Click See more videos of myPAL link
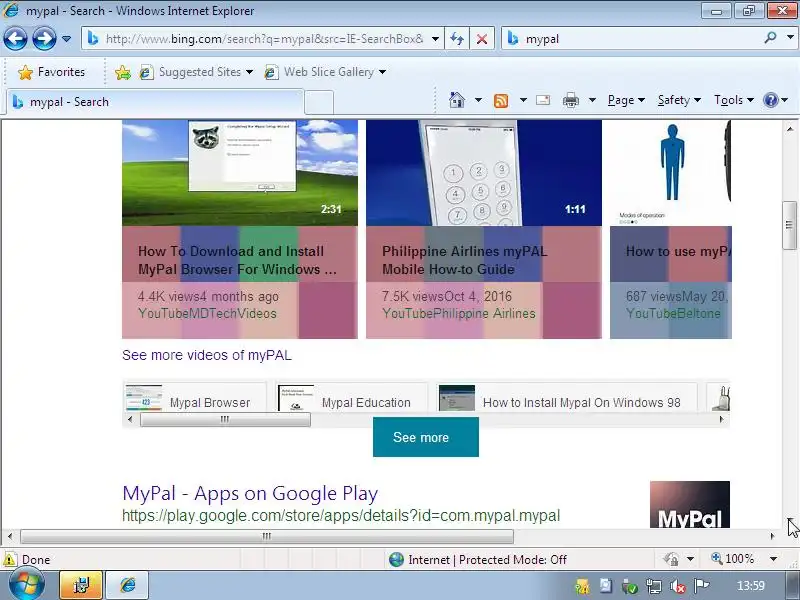Screen dimensions: 800x600 pyautogui.click(x=207, y=355)
